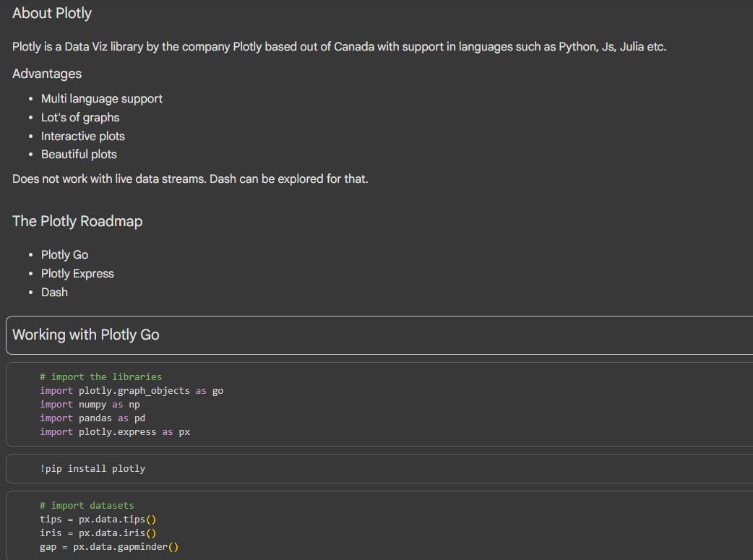Image resolution: width=753 pixels, height=560 pixels.
Task: Click the 'iris = px.data.iris()' line
Action: pyautogui.click(x=98, y=533)
